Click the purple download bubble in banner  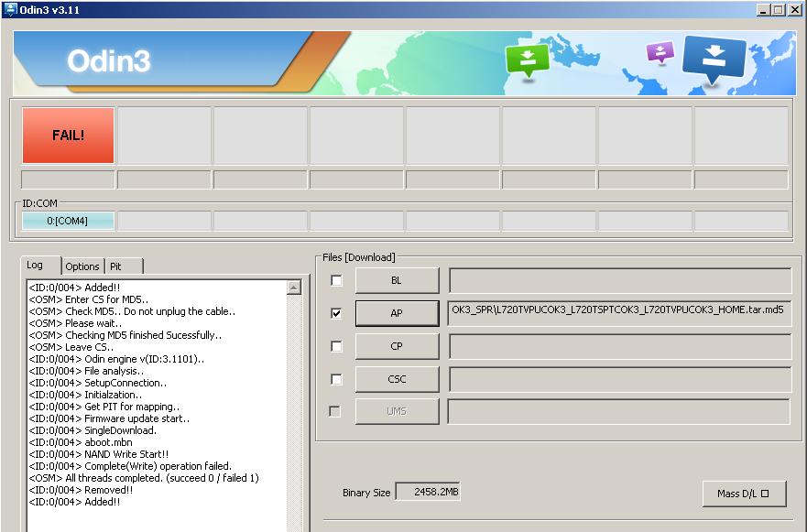tap(660, 52)
